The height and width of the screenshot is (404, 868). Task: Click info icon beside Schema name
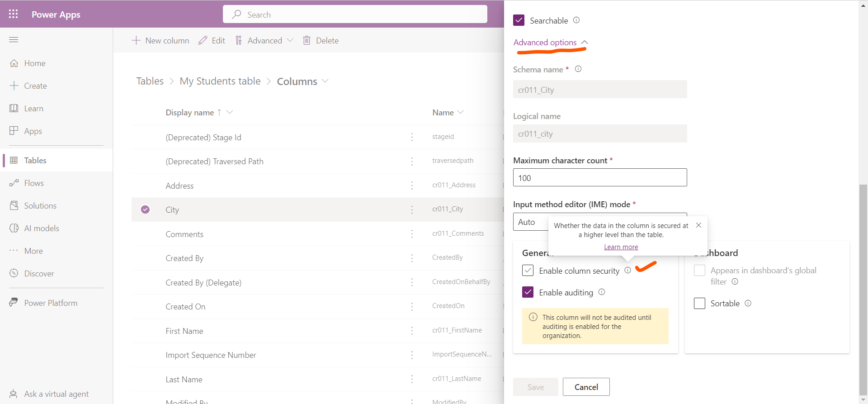click(x=578, y=69)
